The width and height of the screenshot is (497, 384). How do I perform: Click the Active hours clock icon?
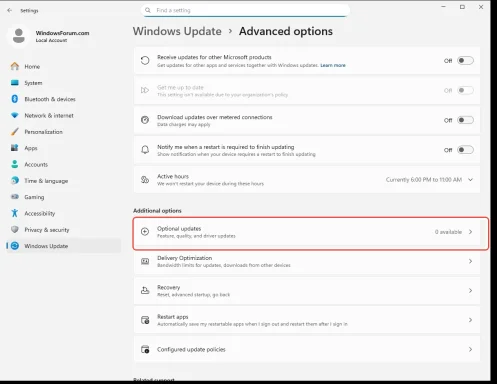point(145,180)
